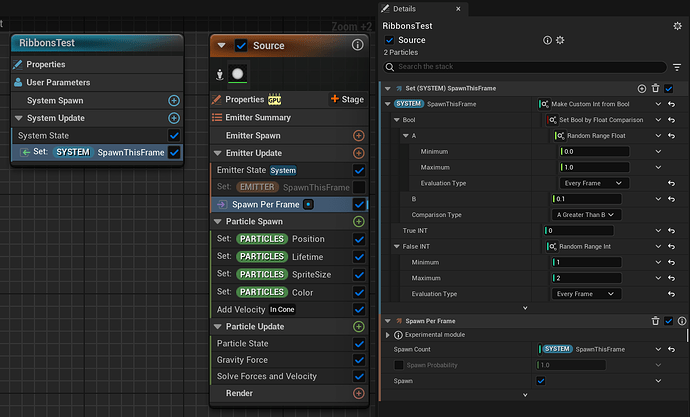Add module to Emitter Update
This screenshot has height=417, width=690.
359,153
